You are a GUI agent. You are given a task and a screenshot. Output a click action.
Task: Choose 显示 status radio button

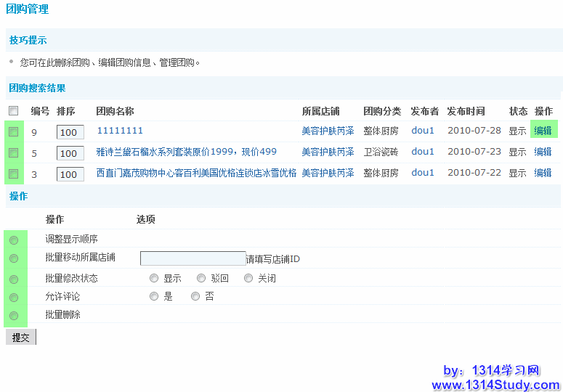153,278
